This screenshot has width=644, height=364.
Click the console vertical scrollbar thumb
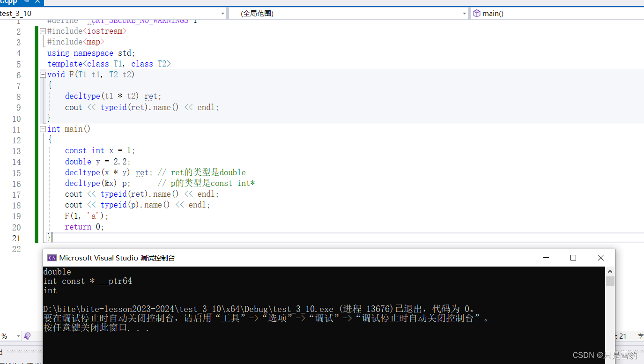coord(610,281)
